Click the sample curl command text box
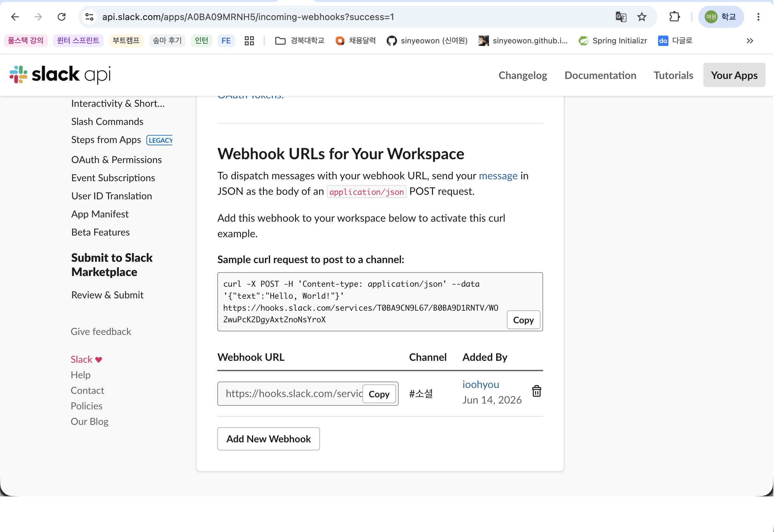Image resolution: width=774 pixels, height=532 pixels. 380,302
